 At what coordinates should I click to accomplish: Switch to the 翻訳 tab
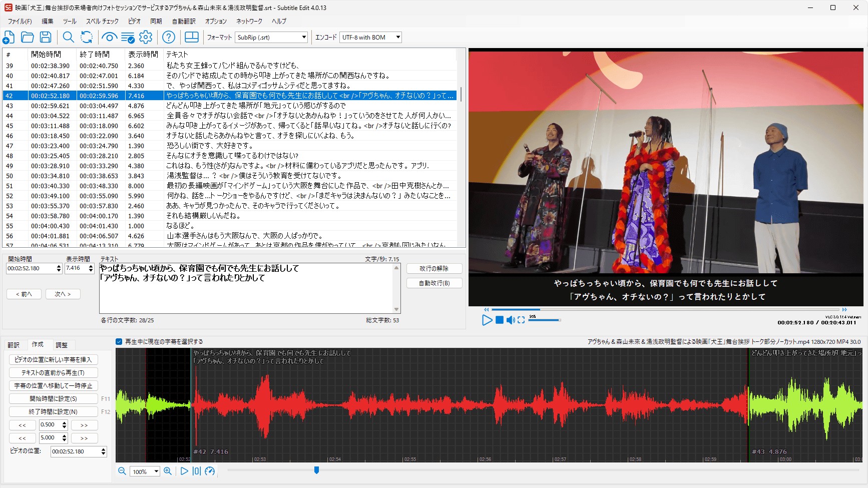14,345
